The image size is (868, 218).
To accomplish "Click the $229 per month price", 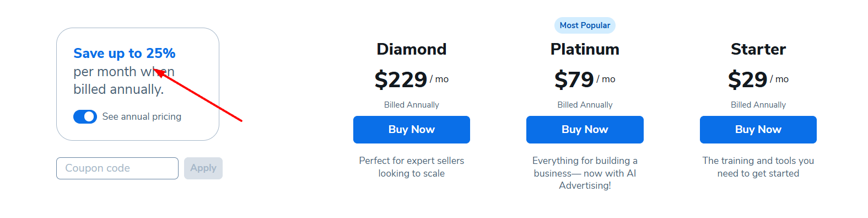I will coord(412,79).
